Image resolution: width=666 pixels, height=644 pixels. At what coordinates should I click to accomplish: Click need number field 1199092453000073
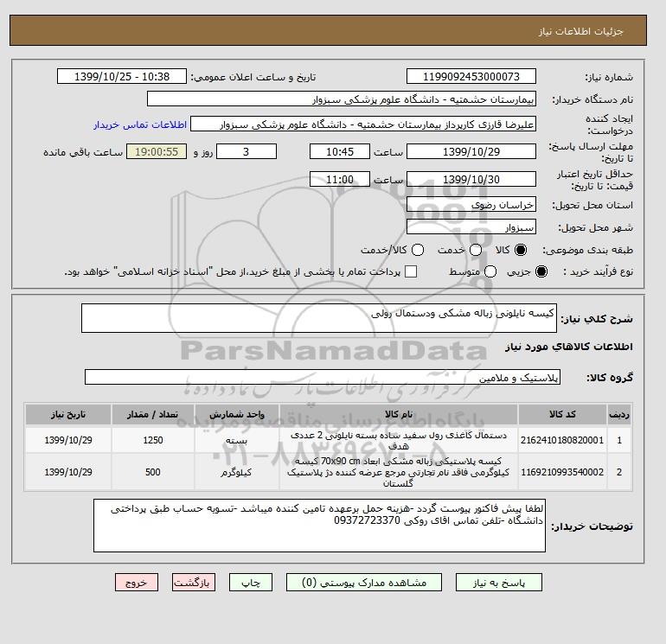pos(471,76)
